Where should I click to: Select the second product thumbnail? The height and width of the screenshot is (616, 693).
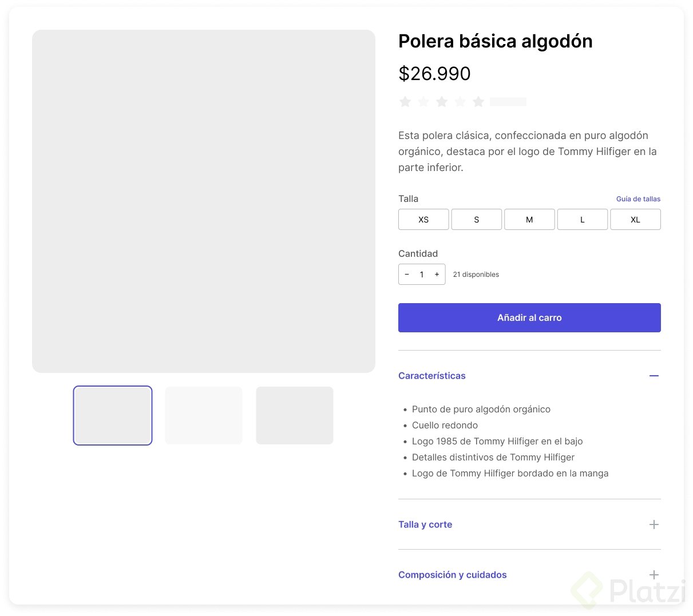point(204,415)
